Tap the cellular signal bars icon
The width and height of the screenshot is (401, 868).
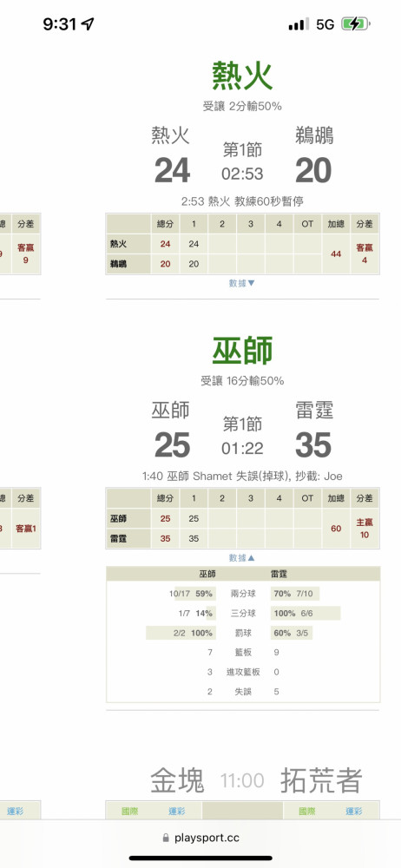[299, 23]
